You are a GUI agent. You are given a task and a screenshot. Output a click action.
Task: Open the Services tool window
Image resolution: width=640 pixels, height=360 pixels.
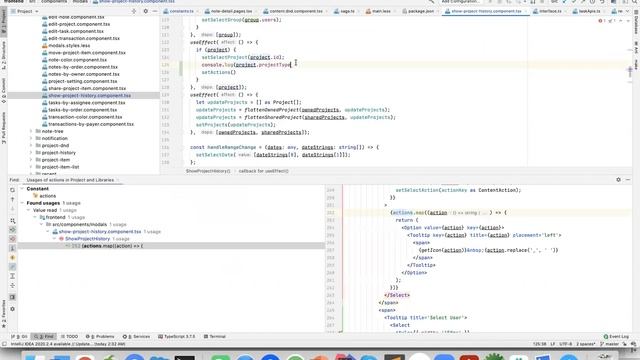(x=137, y=337)
